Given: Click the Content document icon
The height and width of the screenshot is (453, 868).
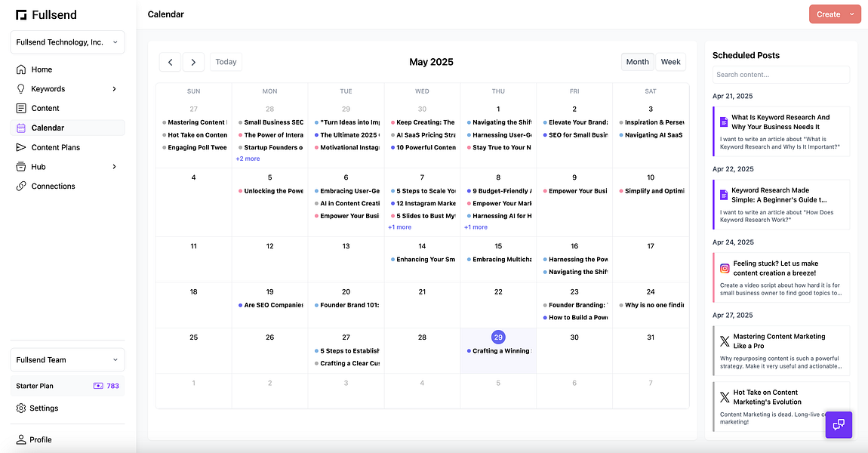Looking at the screenshot, I should pyautogui.click(x=21, y=108).
